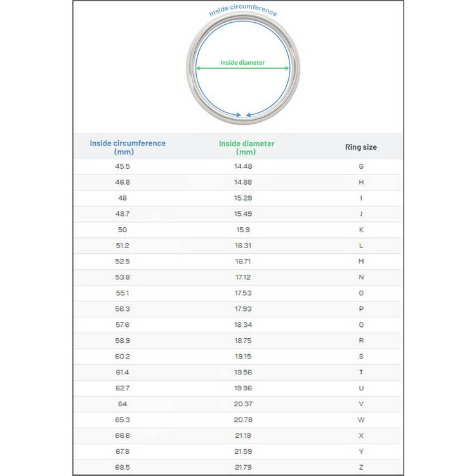Select ring size J
The width and height of the screenshot is (476, 476).
click(361, 214)
